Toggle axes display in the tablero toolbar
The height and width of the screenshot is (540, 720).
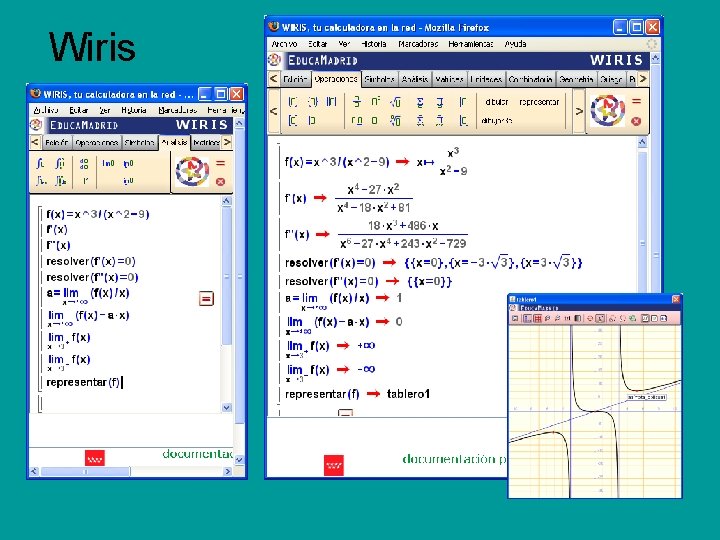(527, 318)
